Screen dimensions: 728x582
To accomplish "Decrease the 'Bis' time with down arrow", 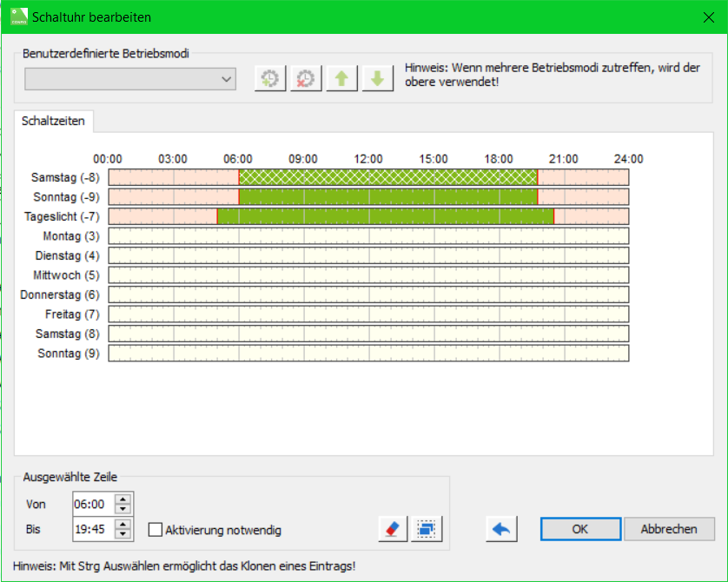I will coord(123,533).
